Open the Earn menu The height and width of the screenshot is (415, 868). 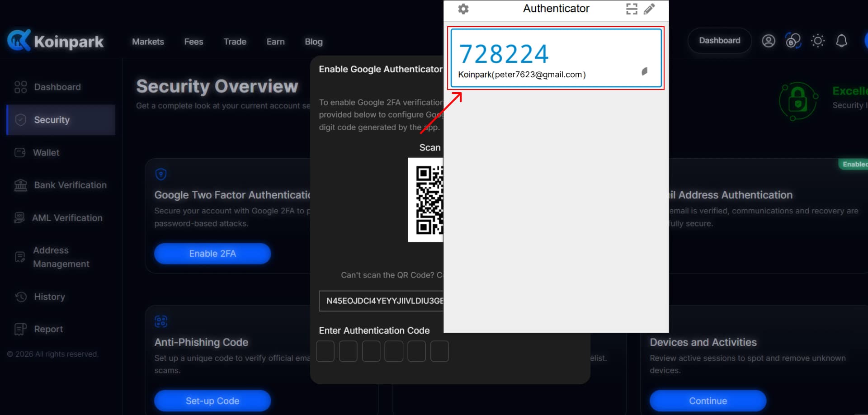(x=276, y=42)
